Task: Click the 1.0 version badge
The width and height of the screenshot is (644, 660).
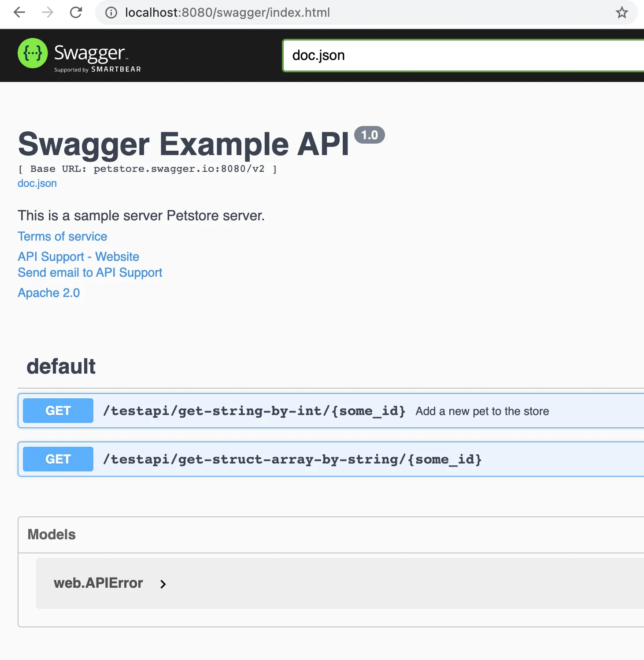Action: pyautogui.click(x=370, y=135)
